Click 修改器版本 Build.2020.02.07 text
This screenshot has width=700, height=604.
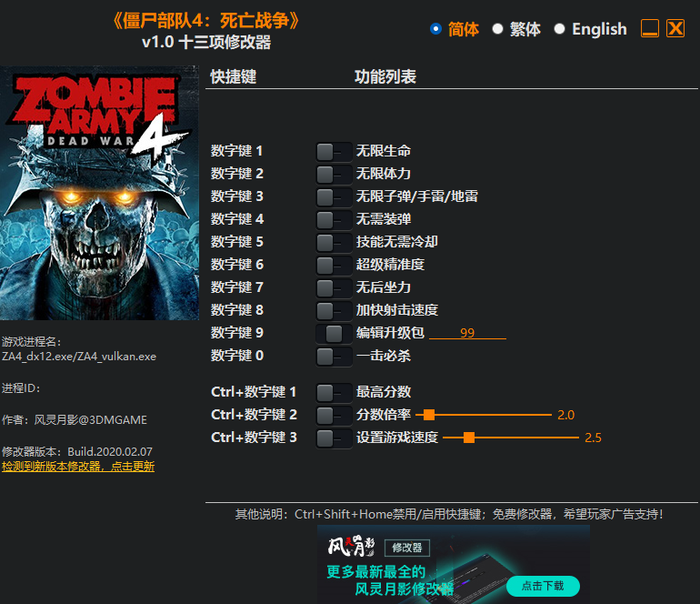click(x=77, y=452)
